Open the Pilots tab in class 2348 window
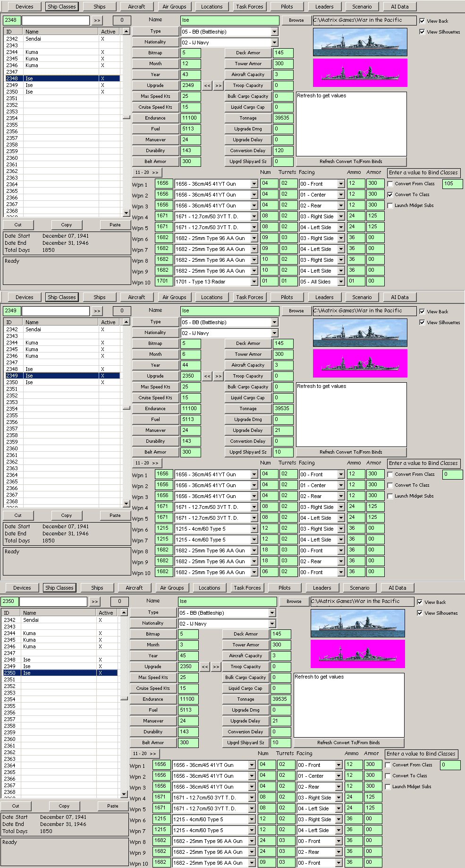Image resolution: width=465 pixels, height=868 pixels. coord(287,7)
